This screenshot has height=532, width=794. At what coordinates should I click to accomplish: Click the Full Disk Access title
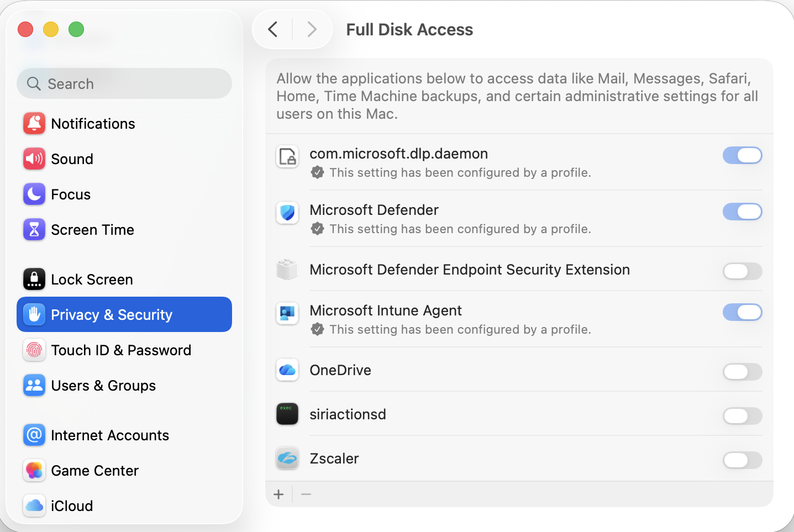click(409, 29)
